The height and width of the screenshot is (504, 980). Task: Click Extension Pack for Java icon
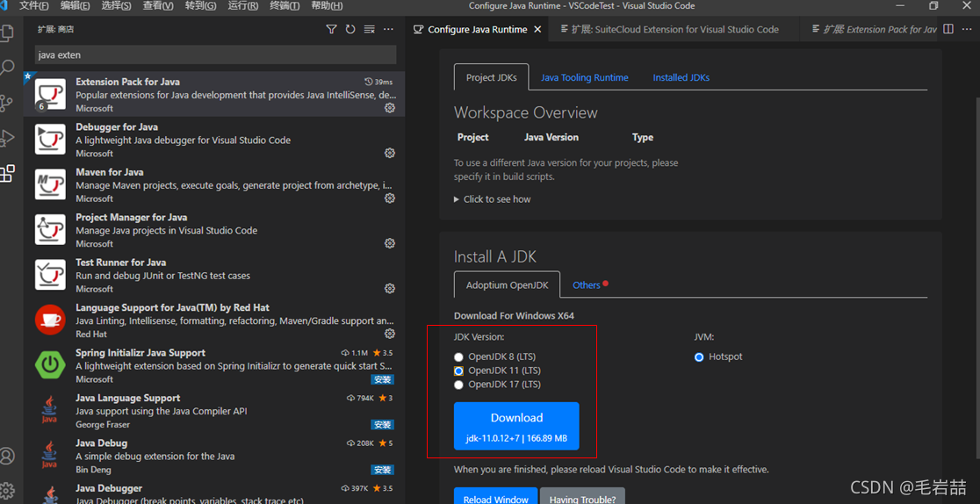click(x=51, y=95)
